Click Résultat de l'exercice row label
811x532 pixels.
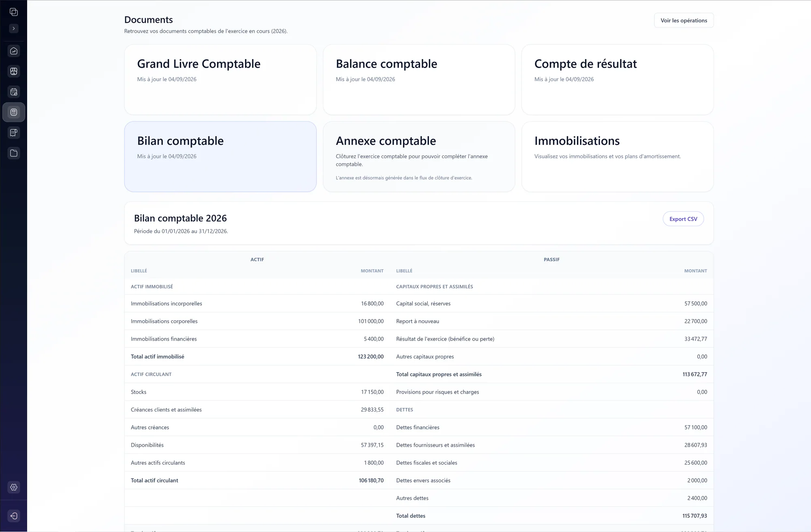(445, 339)
